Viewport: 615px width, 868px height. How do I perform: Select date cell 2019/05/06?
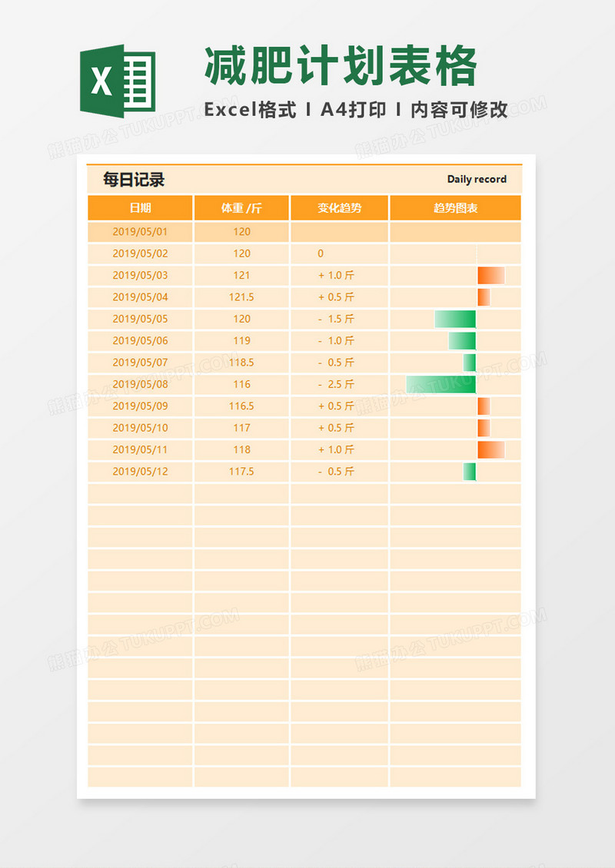[140, 341]
